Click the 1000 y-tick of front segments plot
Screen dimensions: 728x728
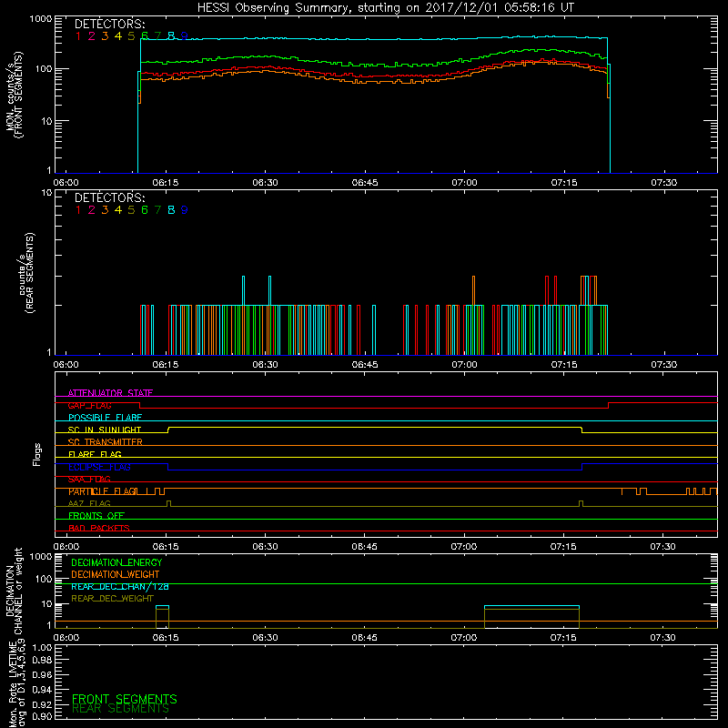click(41, 19)
